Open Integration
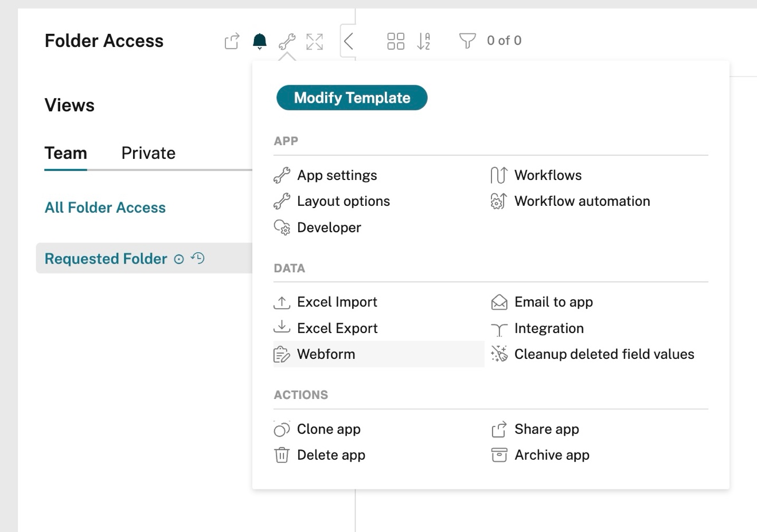 tap(549, 328)
